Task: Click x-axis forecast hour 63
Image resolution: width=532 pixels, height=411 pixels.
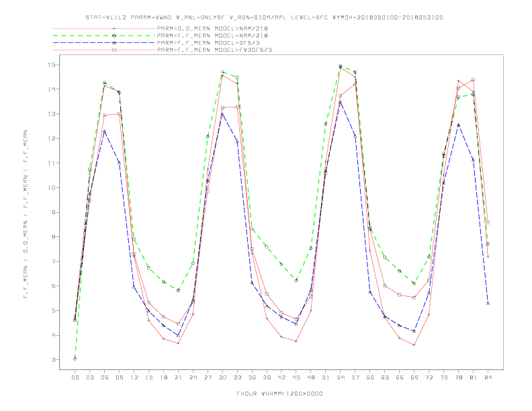Action: pos(385,377)
